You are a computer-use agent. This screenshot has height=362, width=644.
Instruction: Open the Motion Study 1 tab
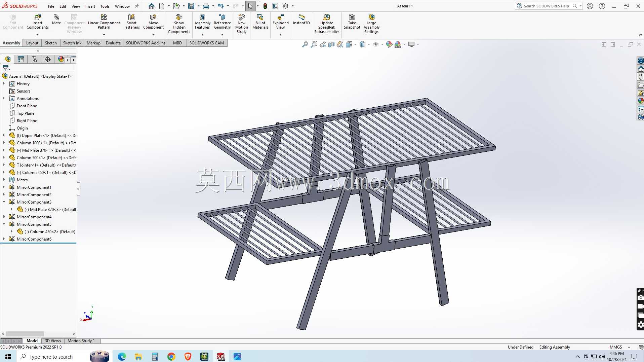click(x=81, y=341)
